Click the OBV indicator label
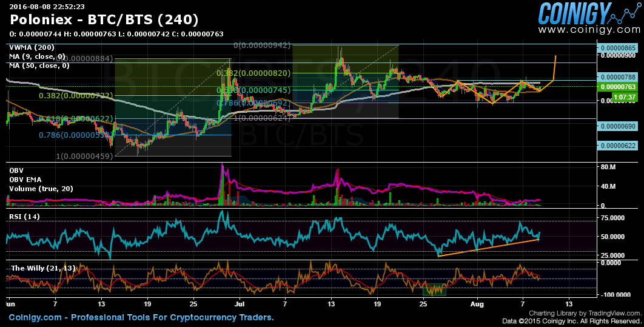644x327 pixels. coord(16,170)
